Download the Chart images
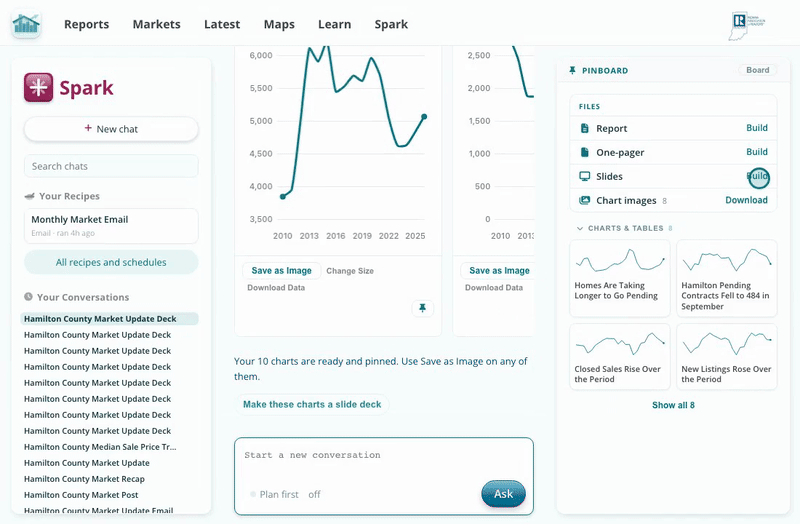This screenshot has width=800, height=524. (x=746, y=200)
